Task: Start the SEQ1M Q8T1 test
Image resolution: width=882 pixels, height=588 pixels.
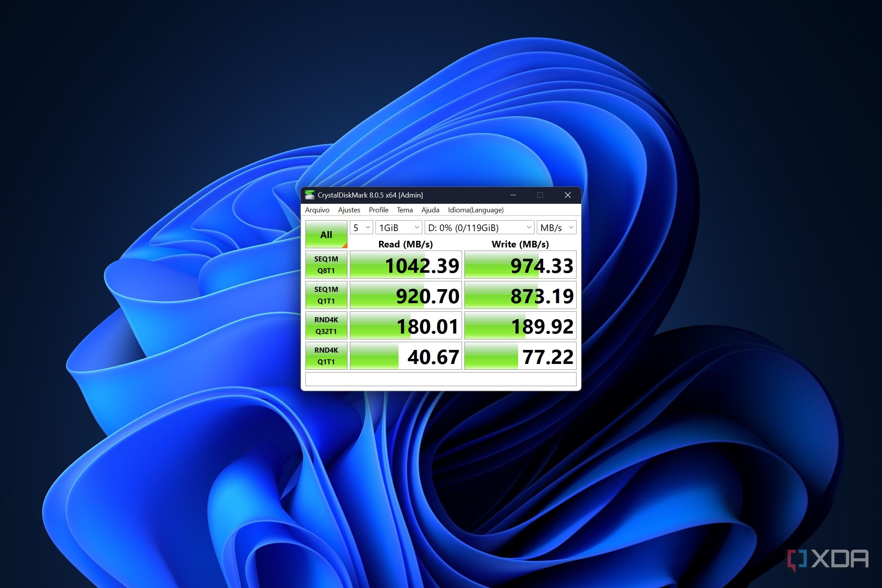Action: pyautogui.click(x=326, y=264)
